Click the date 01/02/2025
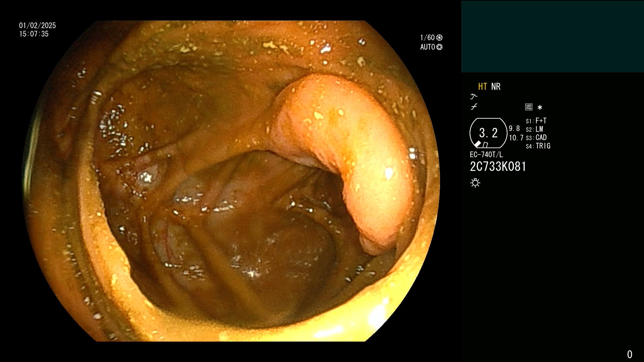Screen dimensions: 644x362 pos(38,25)
